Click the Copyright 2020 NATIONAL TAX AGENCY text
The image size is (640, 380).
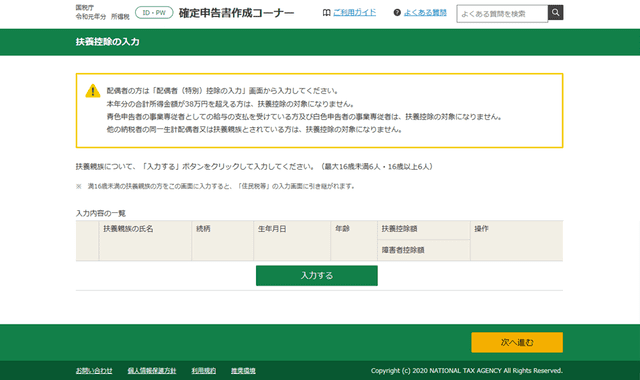click(467, 371)
